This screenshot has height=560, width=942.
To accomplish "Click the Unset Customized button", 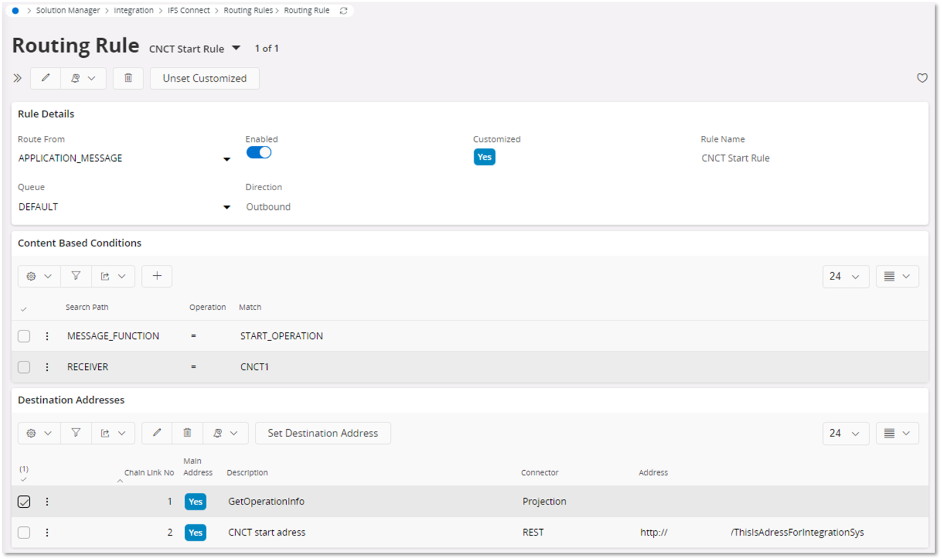I will [x=204, y=78].
